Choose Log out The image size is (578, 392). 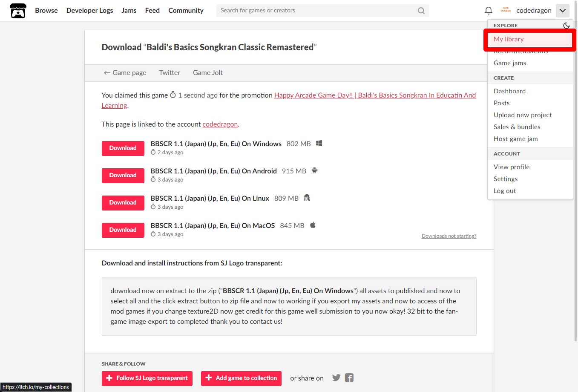(x=530, y=191)
